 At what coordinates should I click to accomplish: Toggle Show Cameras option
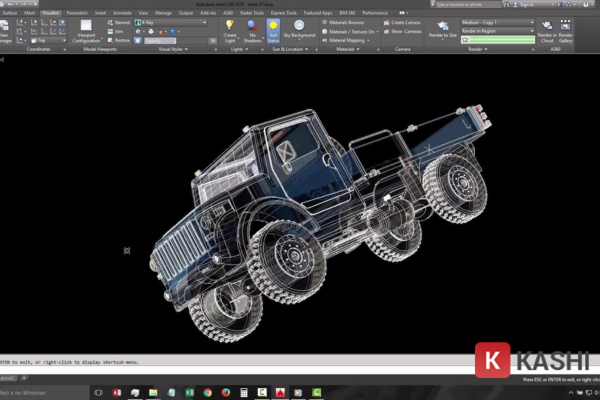(403, 30)
